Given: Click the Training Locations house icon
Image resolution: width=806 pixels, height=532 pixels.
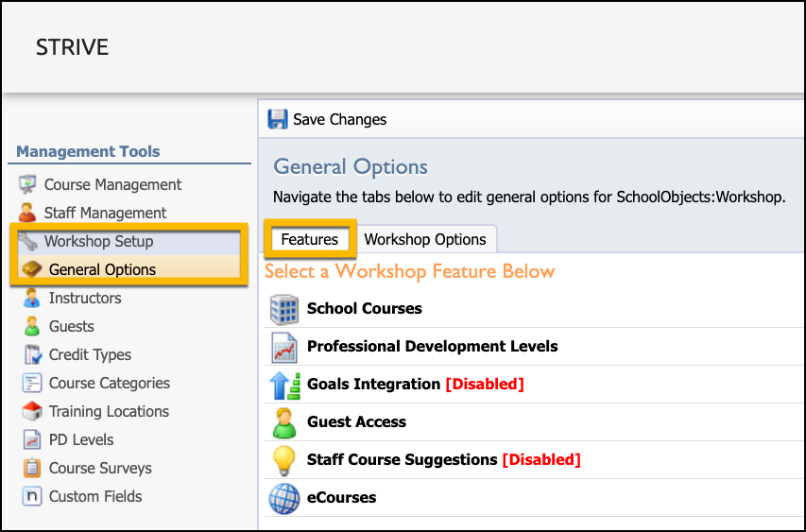Looking at the screenshot, I should pos(32,411).
